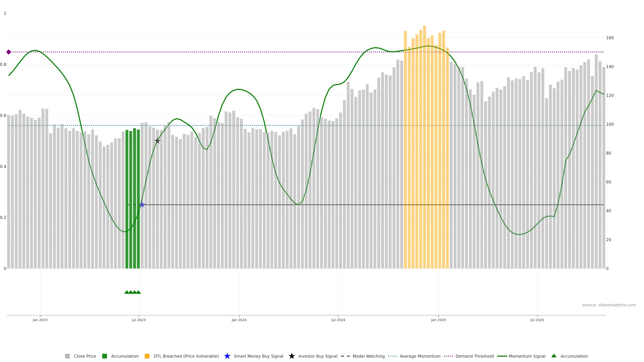Click the blue star icon in legend
The width and height of the screenshot is (644, 362).
[227, 356]
